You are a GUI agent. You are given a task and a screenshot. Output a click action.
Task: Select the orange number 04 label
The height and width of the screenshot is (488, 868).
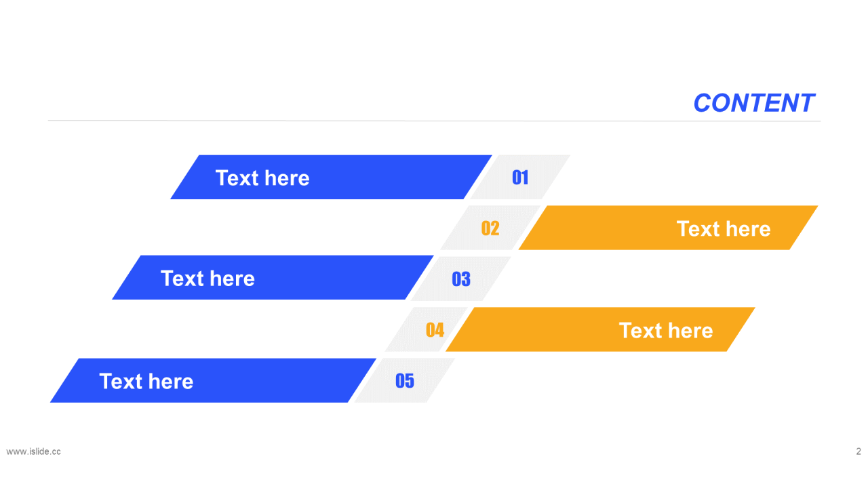point(435,330)
